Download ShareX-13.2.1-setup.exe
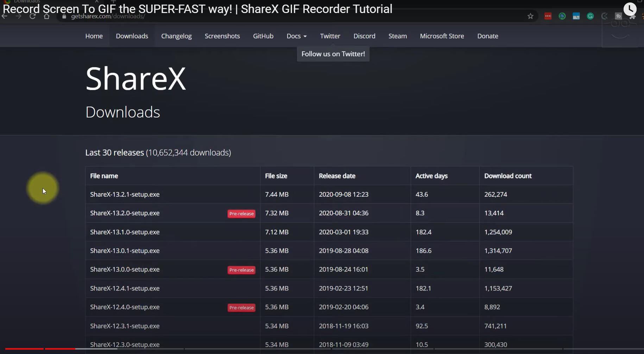This screenshot has height=354, width=644. (x=125, y=194)
